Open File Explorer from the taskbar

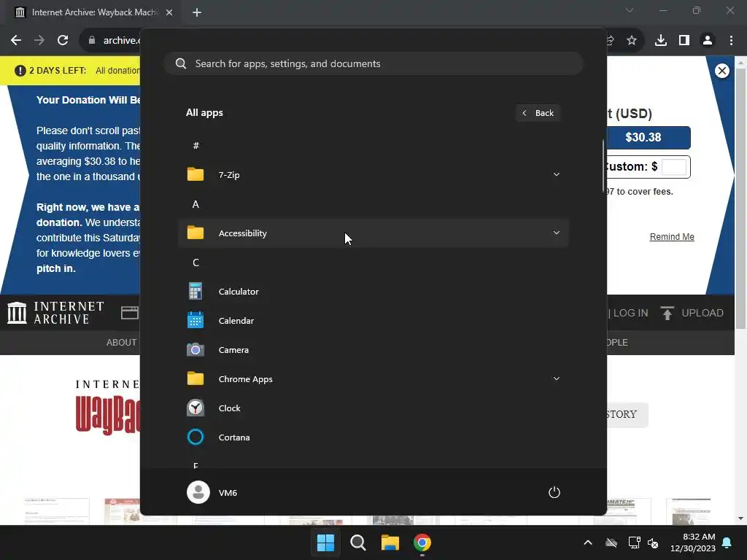click(x=390, y=542)
